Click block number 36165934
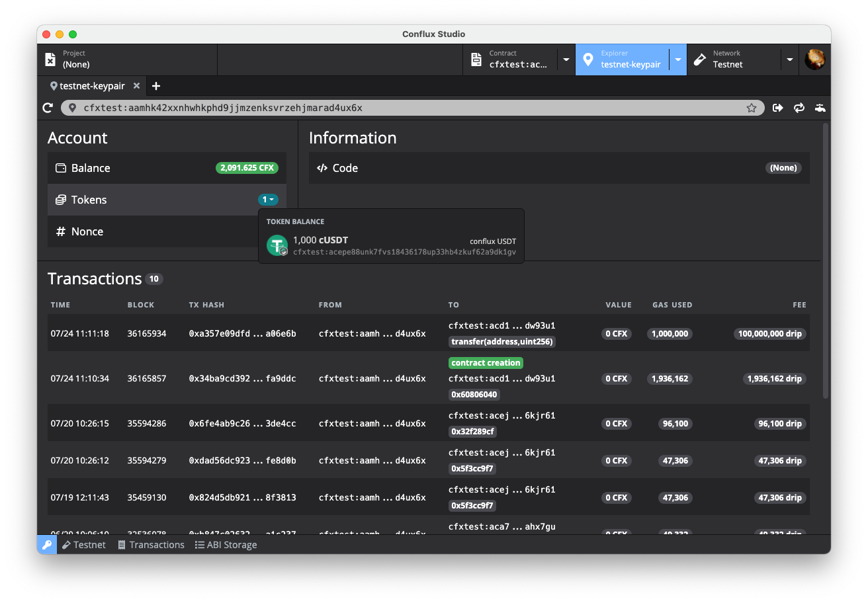 coord(147,334)
